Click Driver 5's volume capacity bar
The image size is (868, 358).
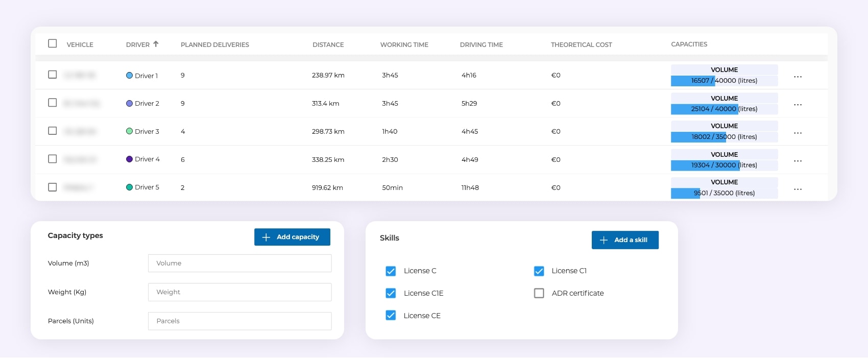(x=724, y=193)
